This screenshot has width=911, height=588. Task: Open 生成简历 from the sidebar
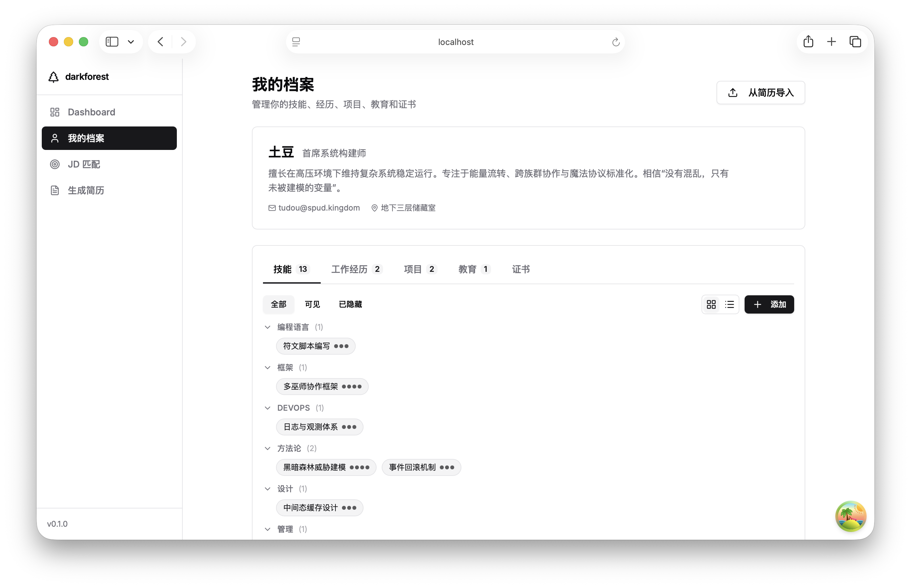tap(86, 190)
